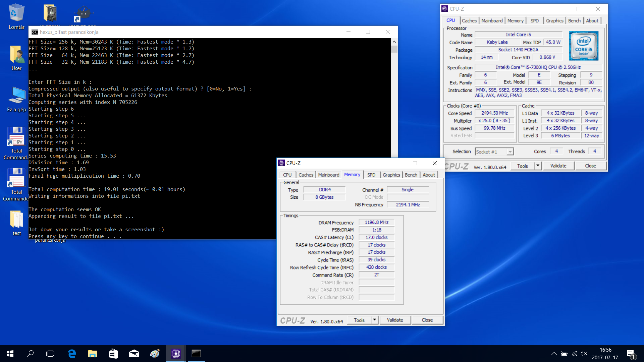Open the Action Center notification icon
This screenshot has width=644, height=362.
click(631, 354)
